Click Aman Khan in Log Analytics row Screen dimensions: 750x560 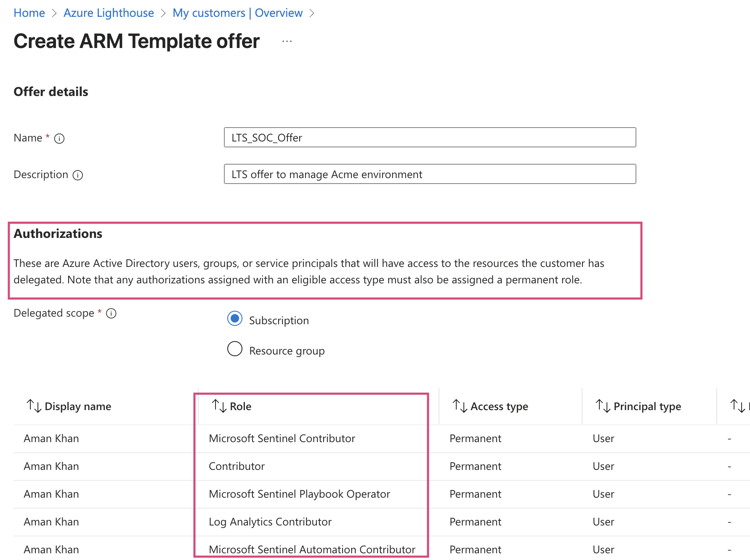click(51, 522)
